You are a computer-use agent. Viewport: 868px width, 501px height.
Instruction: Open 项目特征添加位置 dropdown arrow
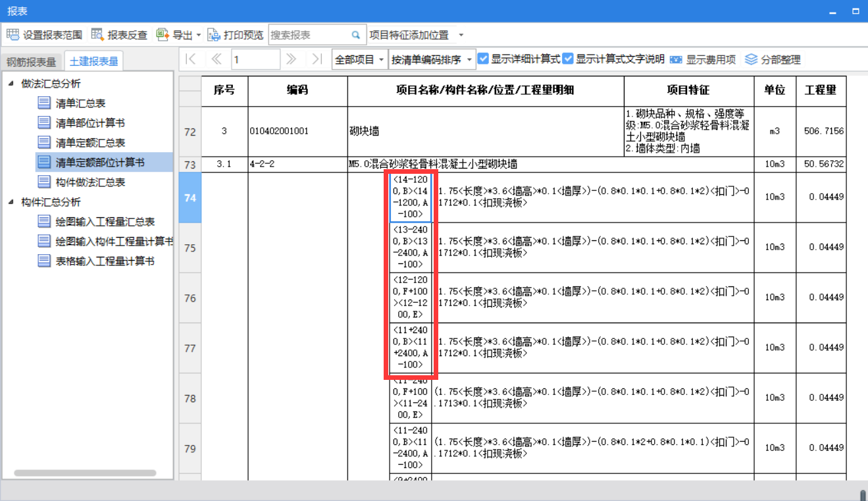click(461, 35)
